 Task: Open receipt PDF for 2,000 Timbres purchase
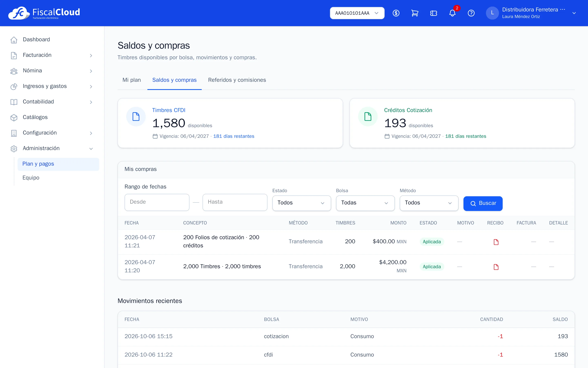coord(496,267)
